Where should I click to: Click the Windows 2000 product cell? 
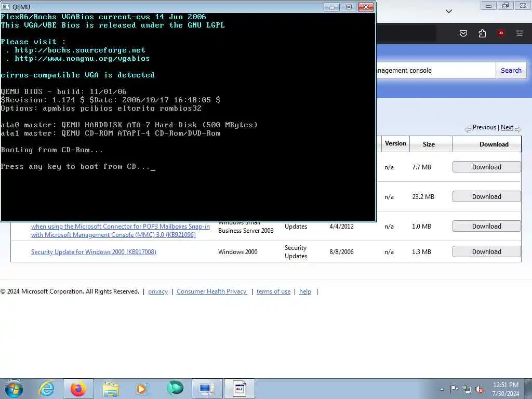(x=237, y=252)
